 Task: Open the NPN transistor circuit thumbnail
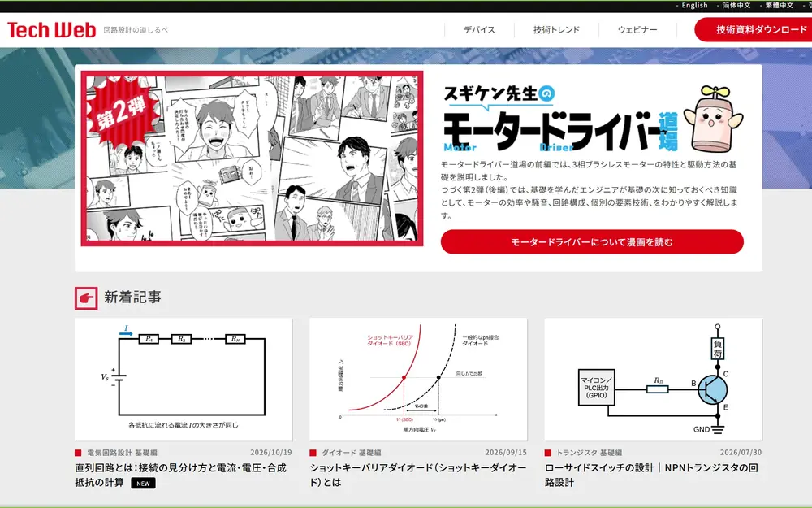point(653,379)
